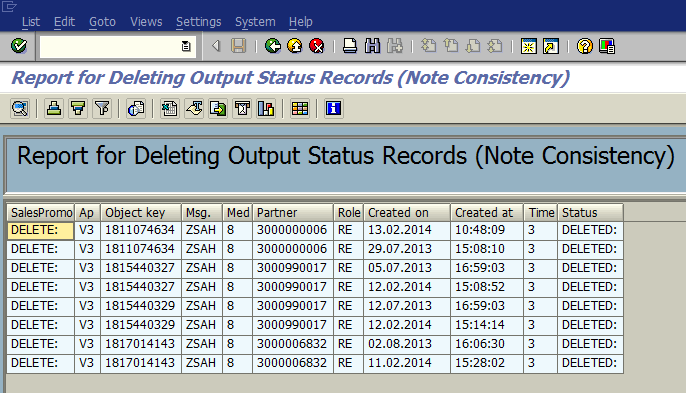Click the Object key column header
The height and width of the screenshot is (393, 686).
point(141,213)
